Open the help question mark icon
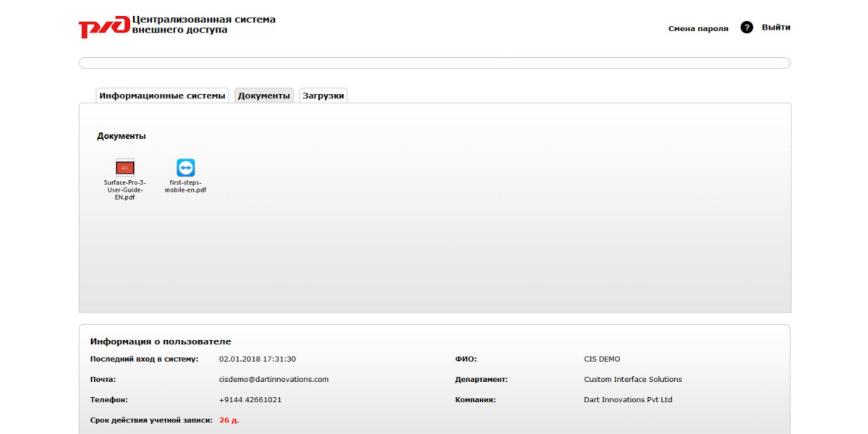 [x=746, y=27]
